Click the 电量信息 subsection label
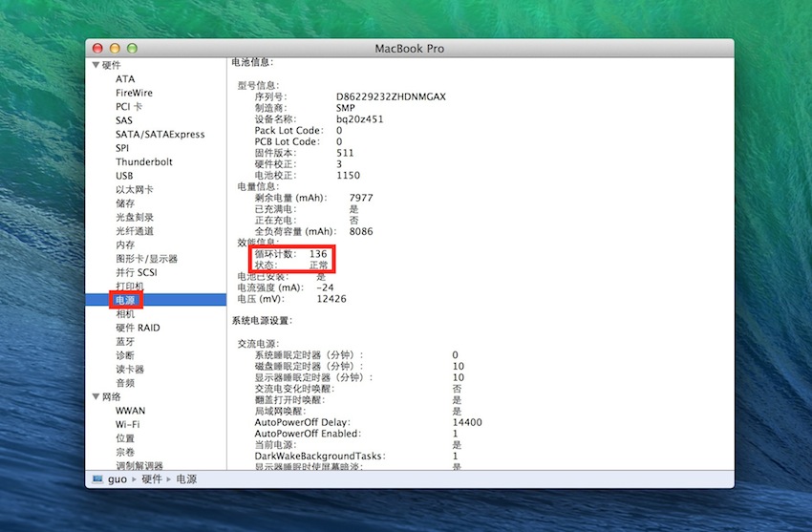 [259, 186]
